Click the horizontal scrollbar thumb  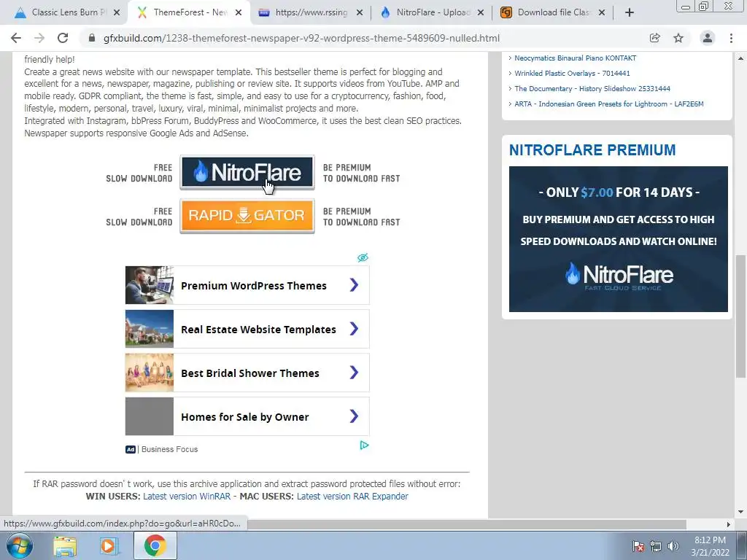[467, 524]
